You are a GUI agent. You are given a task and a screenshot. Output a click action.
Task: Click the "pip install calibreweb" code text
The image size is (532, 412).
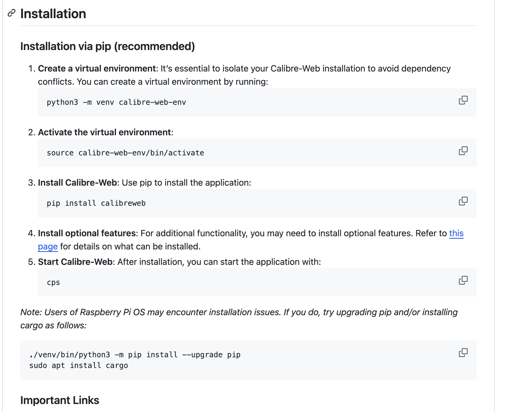[96, 203]
